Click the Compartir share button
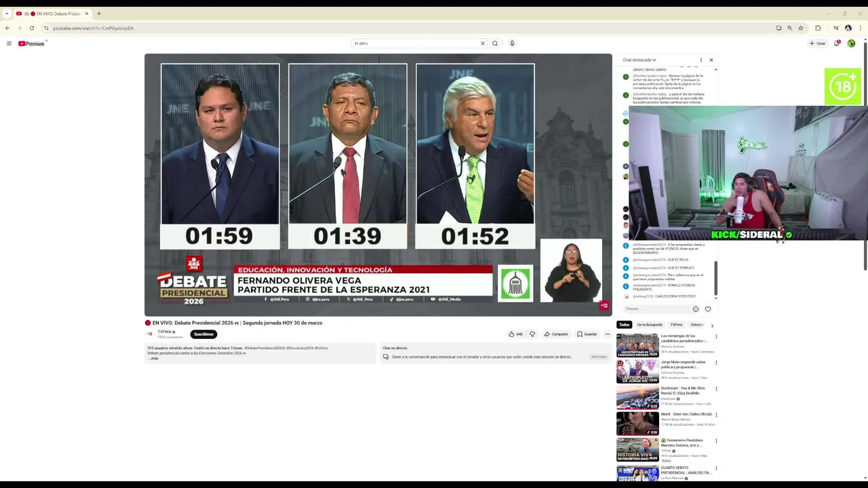Screen dimensions: 868x488 [556, 334]
